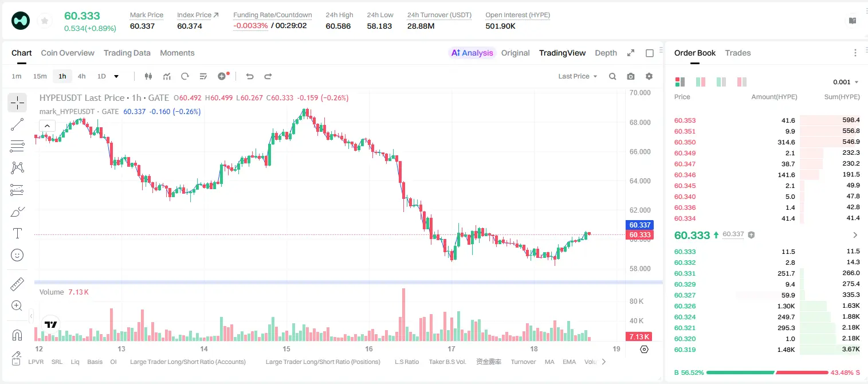Show only sell orders in order book

pos(742,82)
